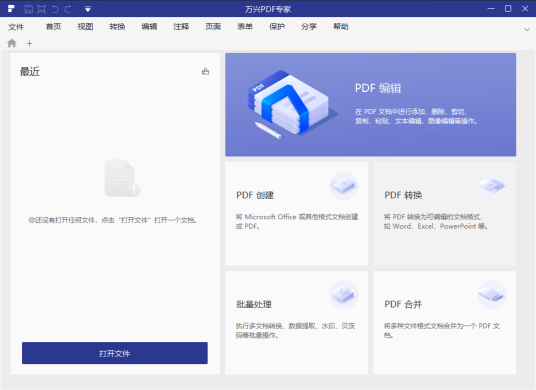The width and height of the screenshot is (536, 390).
Task: Click the 最近 heading text
Action: click(x=30, y=71)
